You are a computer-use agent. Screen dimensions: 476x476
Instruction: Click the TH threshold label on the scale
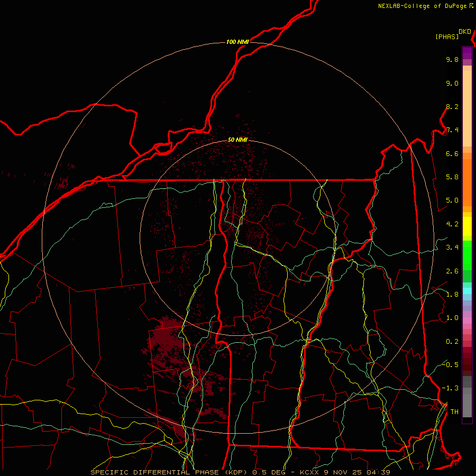click(x=454, y=412)
